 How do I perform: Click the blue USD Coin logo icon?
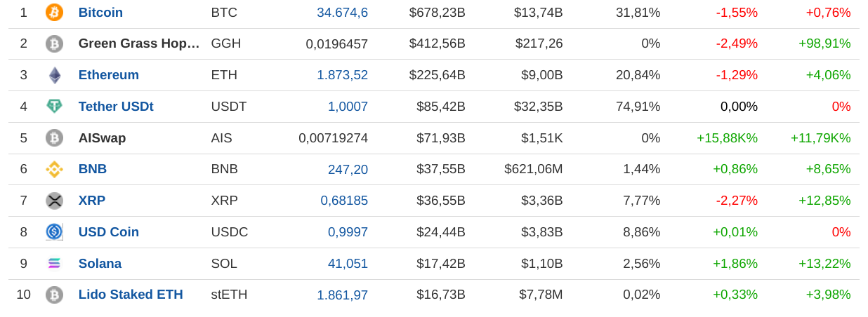point(54,232)
